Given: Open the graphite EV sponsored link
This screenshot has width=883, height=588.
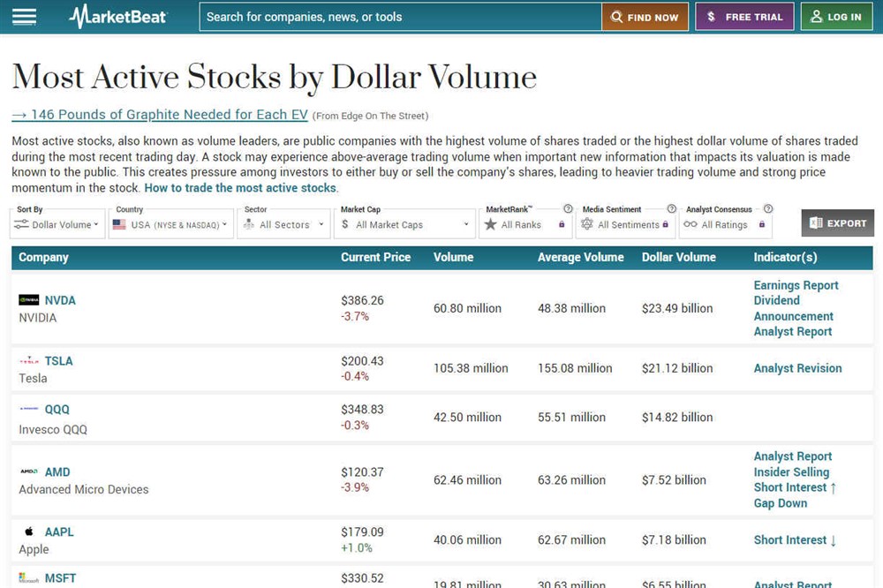Looking at the screenshot, I should click(160, 115).
